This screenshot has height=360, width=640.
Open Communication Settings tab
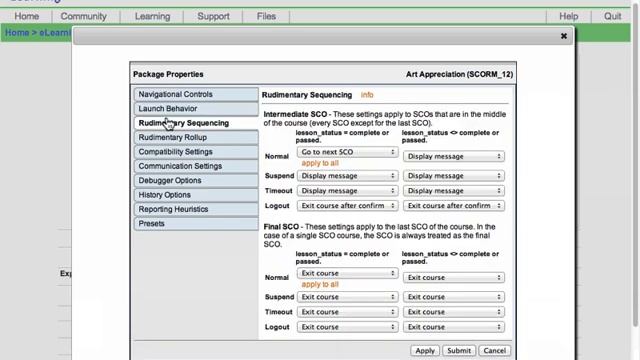(x=196, y=166)
